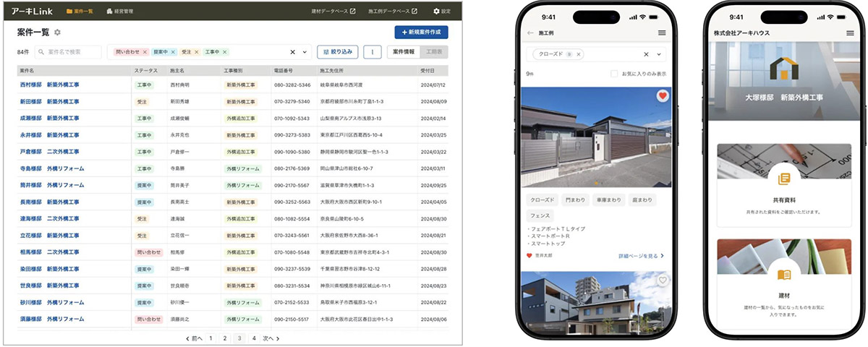Image resolution: width=868 pixels, height=347 pixels.
Task: Expand the status filter dropdown on desktop
Action: point(305,52)
